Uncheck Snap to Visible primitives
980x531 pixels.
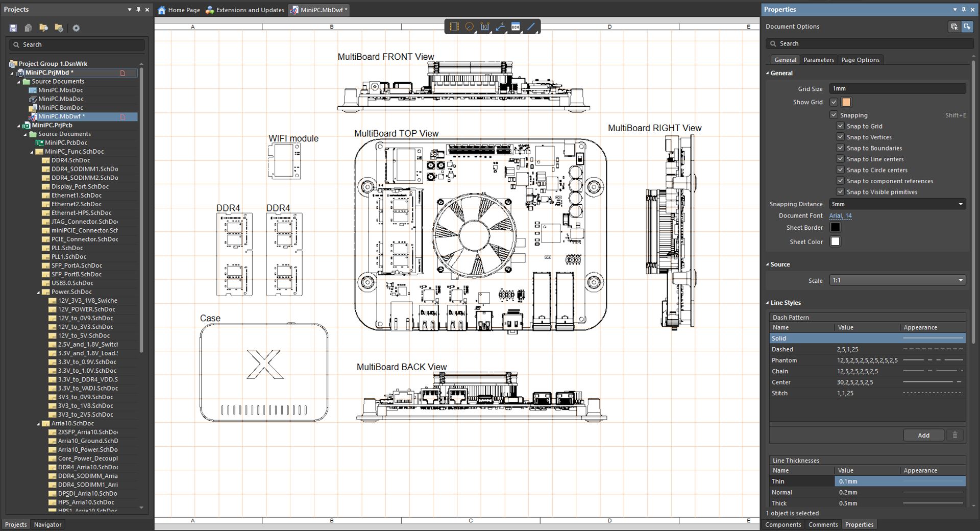840,192
